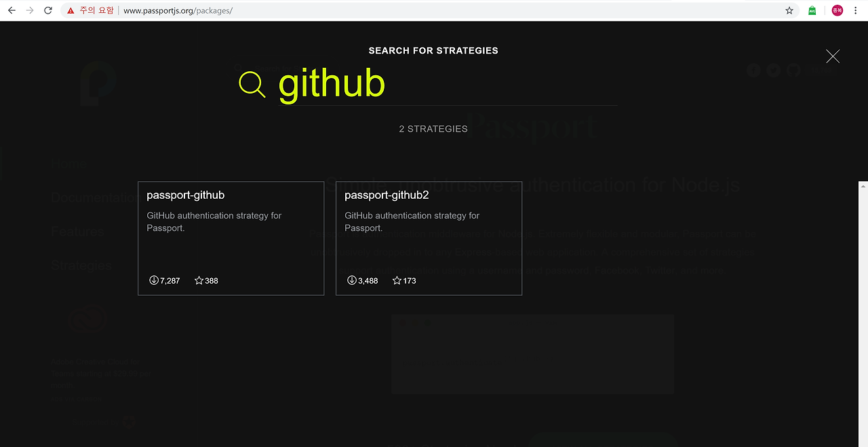
Task: Click the yellow magnifier search icon
Action: (x=252, y=84)
